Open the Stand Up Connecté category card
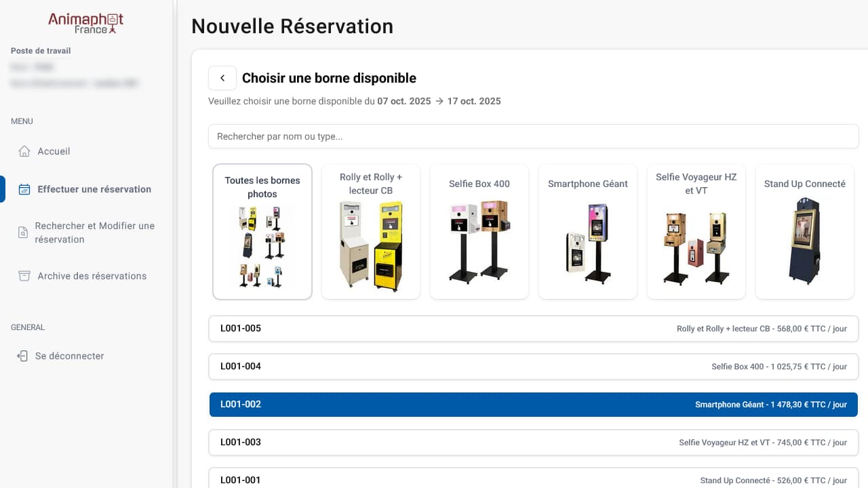Image resolution: width=868 pixels, height=488 pixels. pyautogui.click(x=805, y=231)
